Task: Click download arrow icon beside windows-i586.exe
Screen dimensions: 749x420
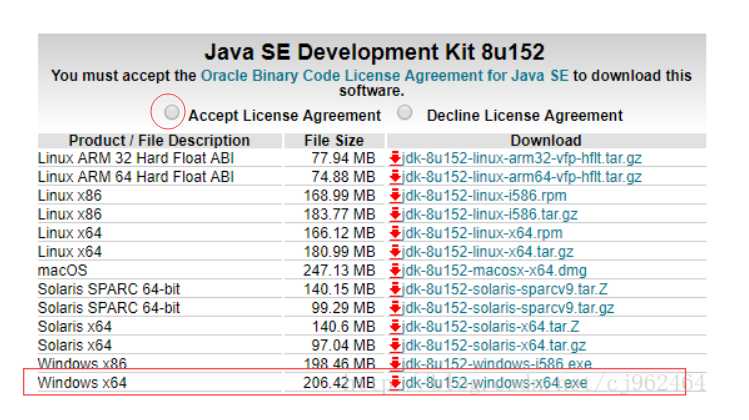Action: point(395,363)
